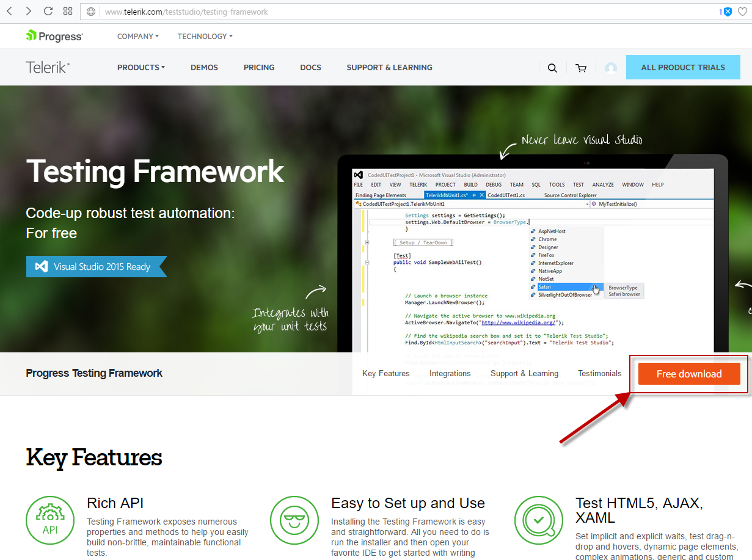Open site search with the magnifier icon

(x=552, y=68)
